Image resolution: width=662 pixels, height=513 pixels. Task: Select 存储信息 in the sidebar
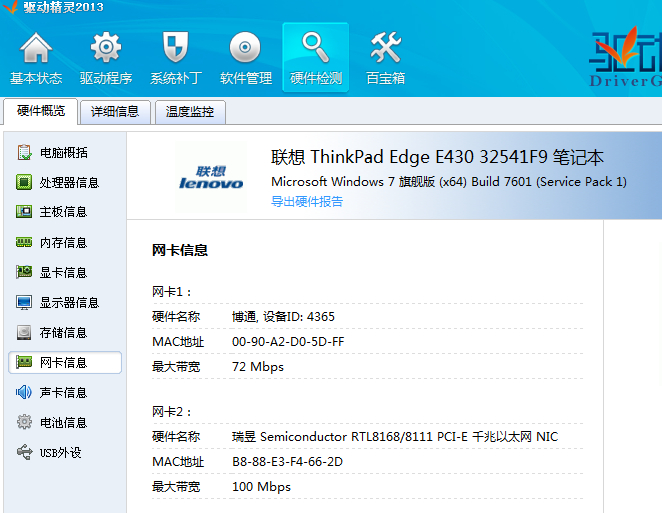[65, 332]
